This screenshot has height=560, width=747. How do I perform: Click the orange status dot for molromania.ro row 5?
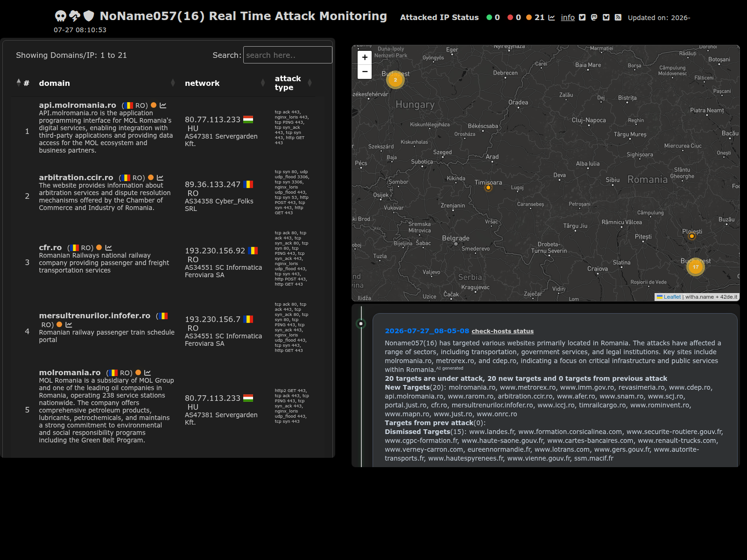138,372
